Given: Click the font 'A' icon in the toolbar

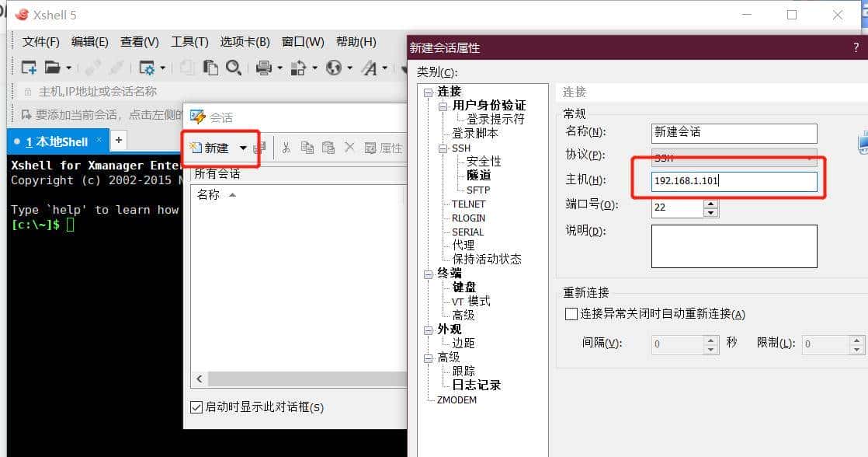Looking at the screenshot, I should tap(369, 68).
